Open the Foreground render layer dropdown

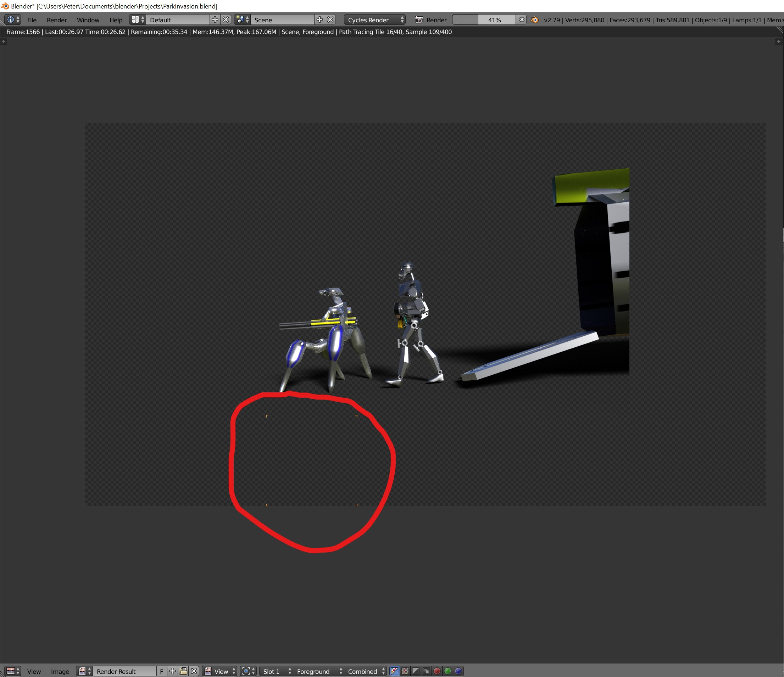(x=318, y=671)
